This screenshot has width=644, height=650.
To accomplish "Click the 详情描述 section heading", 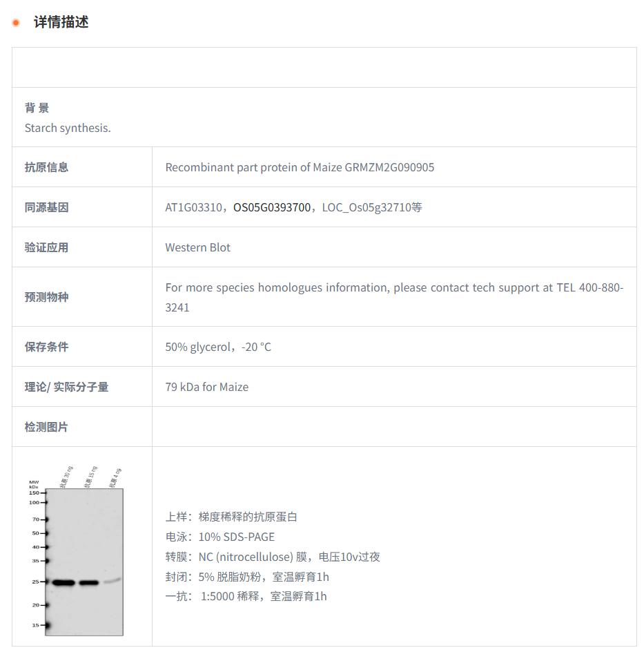I will 61,22.
